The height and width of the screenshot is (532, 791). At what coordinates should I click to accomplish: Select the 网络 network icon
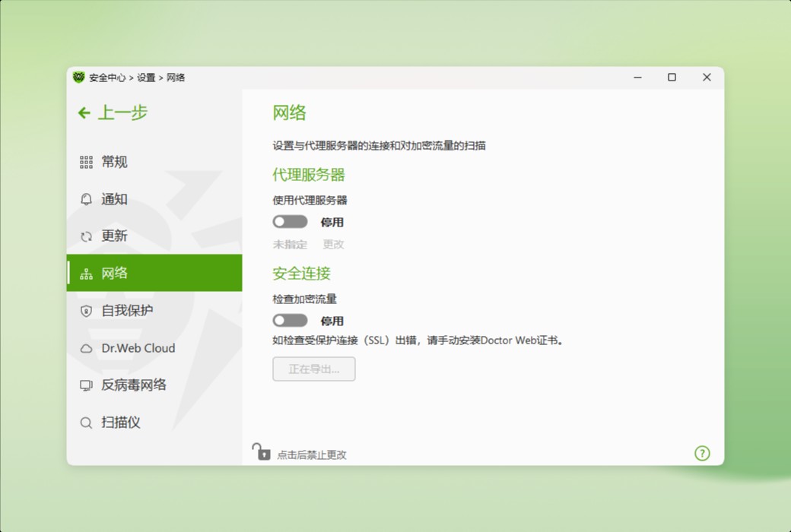coord(86,273)
